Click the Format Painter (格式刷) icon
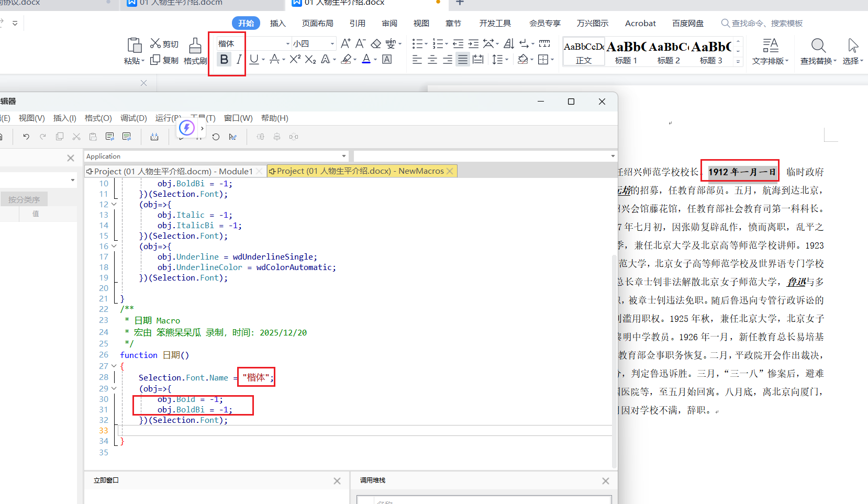 pos(195,51)
